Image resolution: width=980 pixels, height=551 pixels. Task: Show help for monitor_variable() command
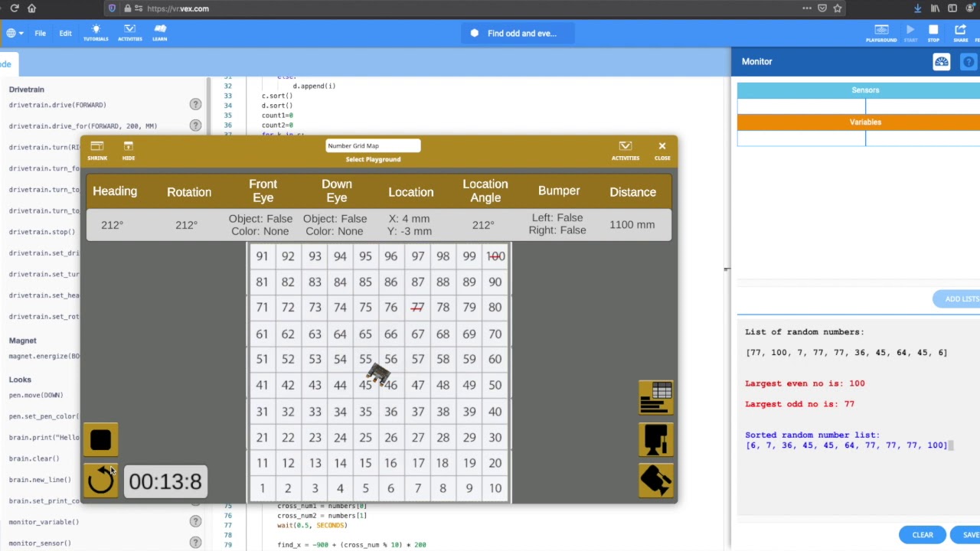[x=195, y=522]
